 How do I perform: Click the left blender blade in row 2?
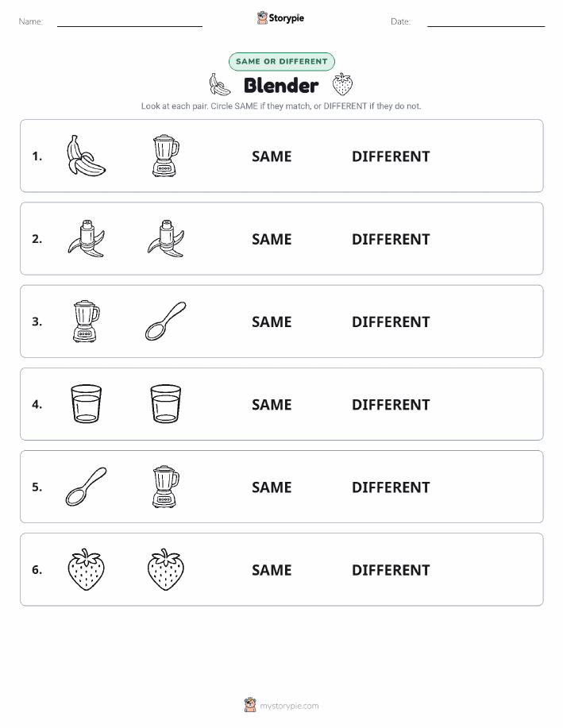(87, 239)
